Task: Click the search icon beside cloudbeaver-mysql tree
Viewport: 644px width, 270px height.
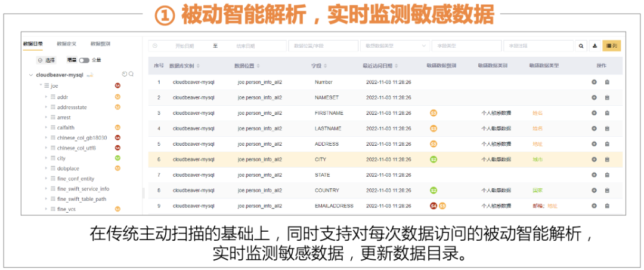Action: (131, 74)
